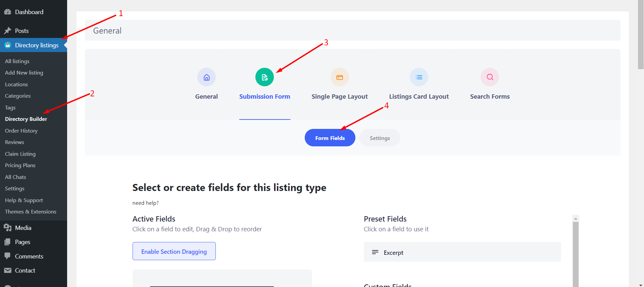This screenshot has width=644, height=287.
Task: Select Add New listing
Action: [24, 73]
